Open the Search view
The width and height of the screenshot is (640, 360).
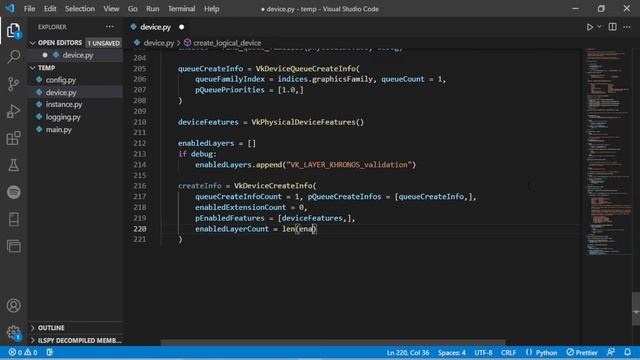click(13, 57)
